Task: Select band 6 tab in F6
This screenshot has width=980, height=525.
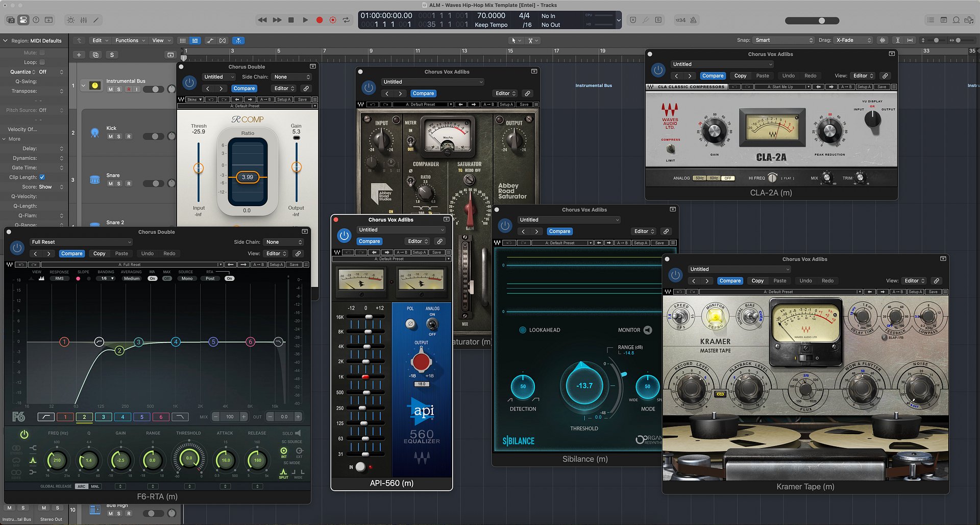Action: [161, 417]
